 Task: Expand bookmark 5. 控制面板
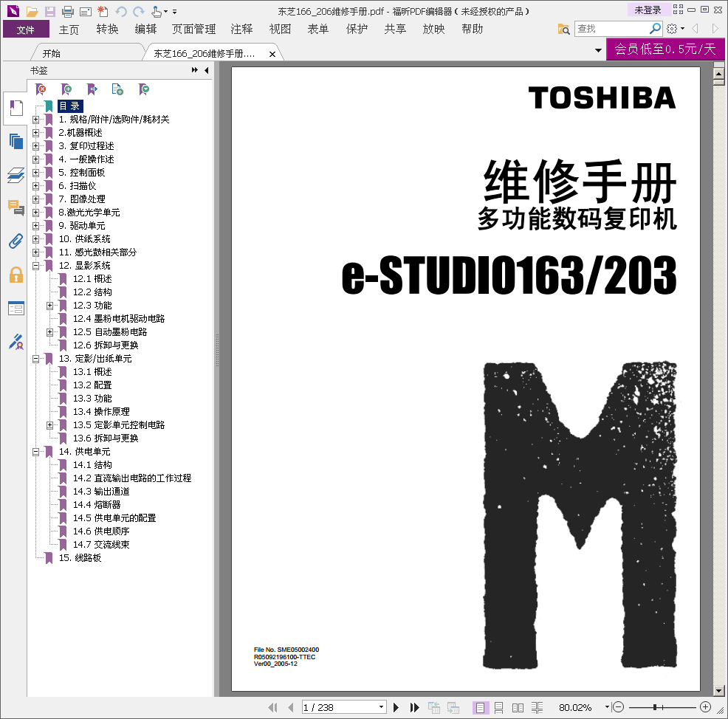coord(35,173)
